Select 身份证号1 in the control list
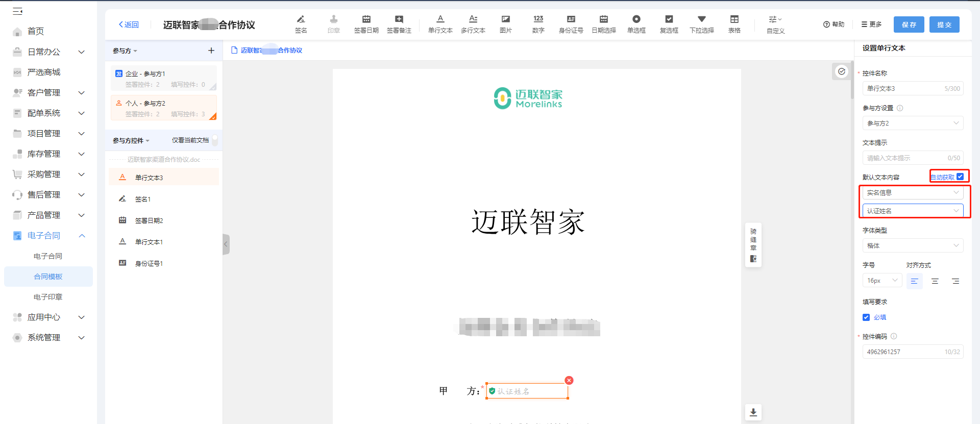The height and width of the screenshot is (424, 980). pos(164,263)
